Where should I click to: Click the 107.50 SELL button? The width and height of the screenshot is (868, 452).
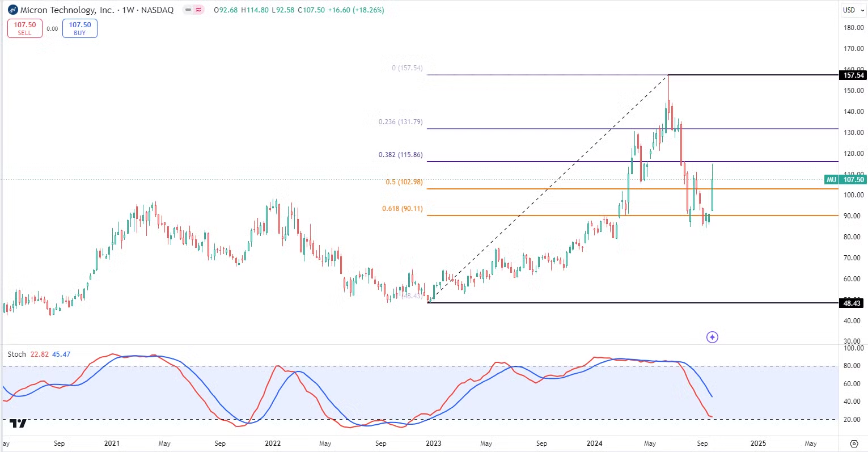point(25,28)
